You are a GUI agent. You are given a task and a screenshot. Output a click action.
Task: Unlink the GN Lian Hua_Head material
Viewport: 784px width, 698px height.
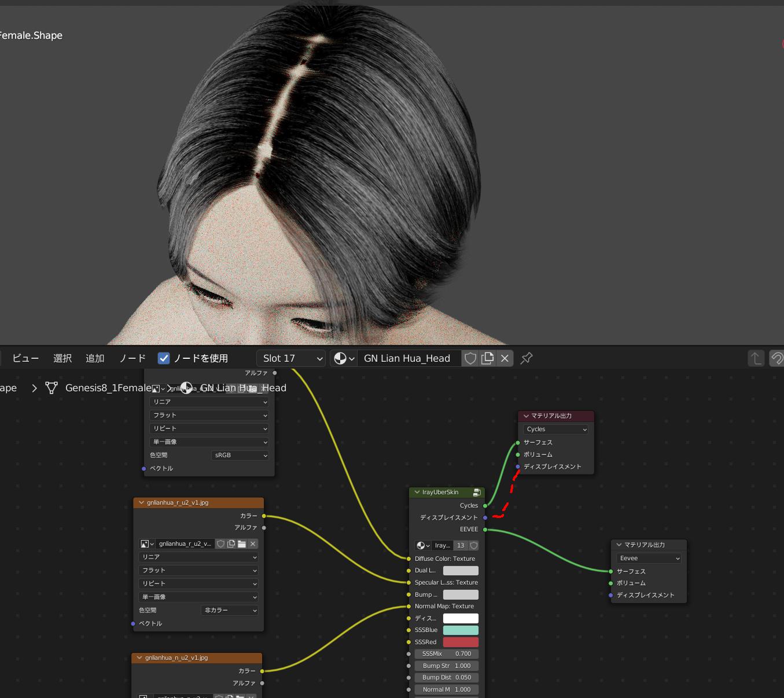point(504,358)
